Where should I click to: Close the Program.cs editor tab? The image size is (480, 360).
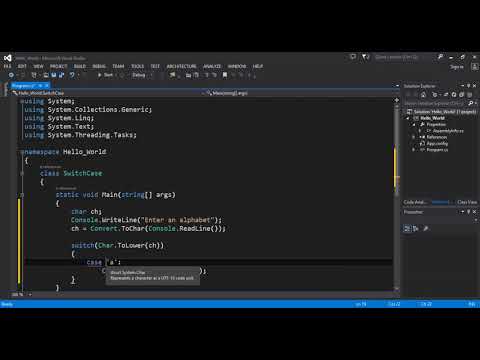tap(47, 86)
